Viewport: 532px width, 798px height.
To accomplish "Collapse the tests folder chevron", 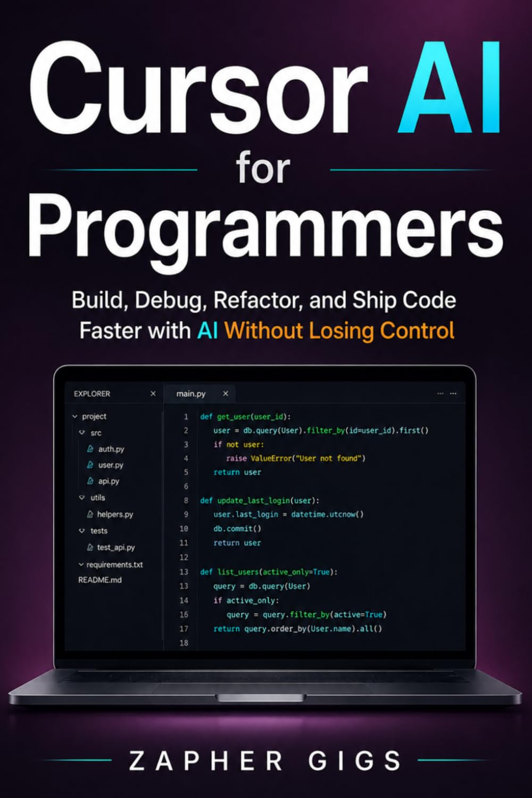I will (82, 530).
